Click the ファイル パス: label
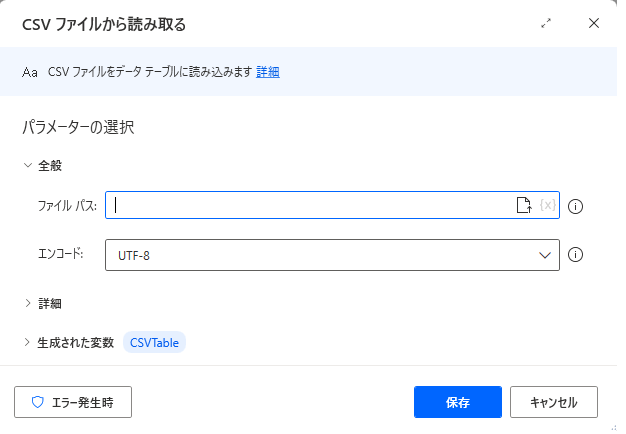Screen dimensions: 626x434 coord(67,206)
